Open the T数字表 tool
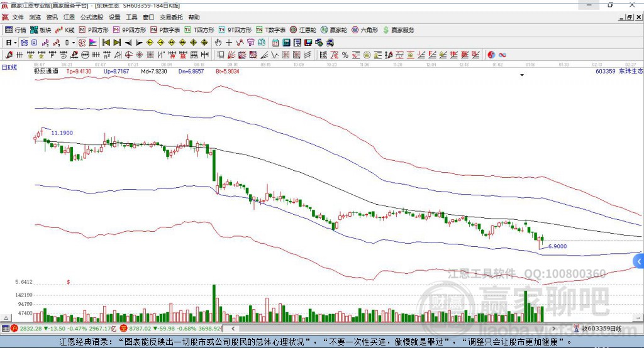The image size is (644, 348). (270, 30)
